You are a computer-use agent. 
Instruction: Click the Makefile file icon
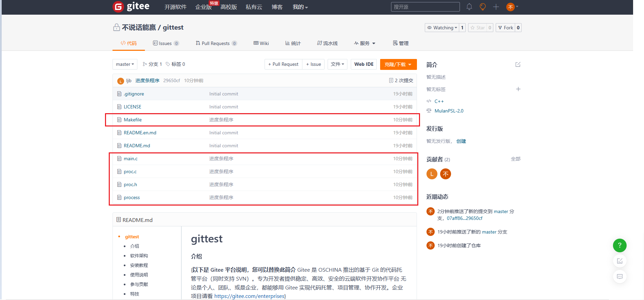(x=119, y=120)
